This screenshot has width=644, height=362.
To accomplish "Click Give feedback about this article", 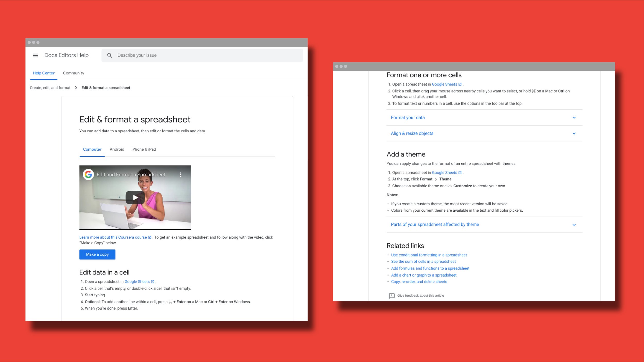I will (x=420, y=296).
